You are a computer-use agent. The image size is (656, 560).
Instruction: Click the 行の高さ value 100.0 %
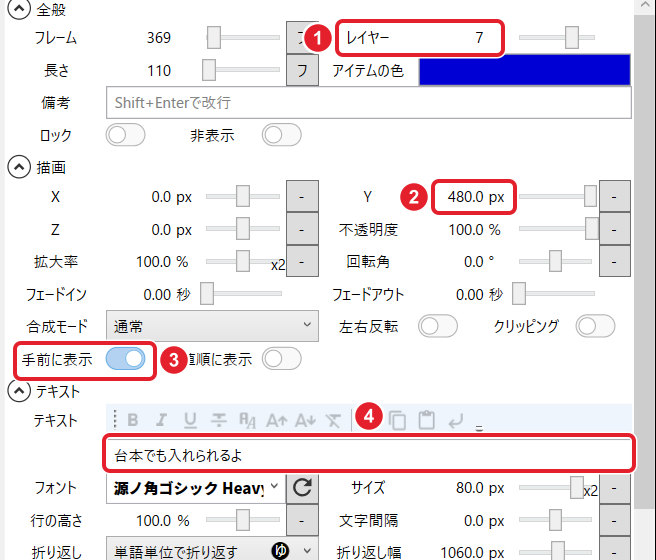(x=162, y=521)
